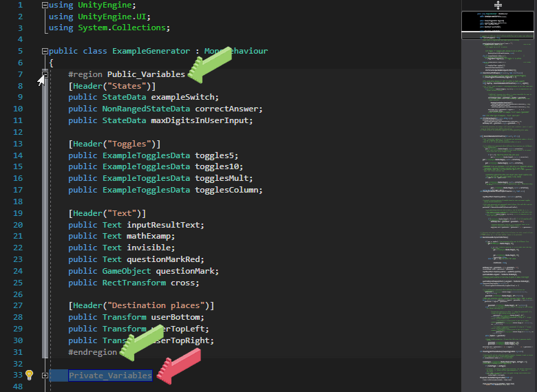This screenshot has width=537, height=392.
Task: Click 'System.Collections' namespace
Action: [122, 28]
